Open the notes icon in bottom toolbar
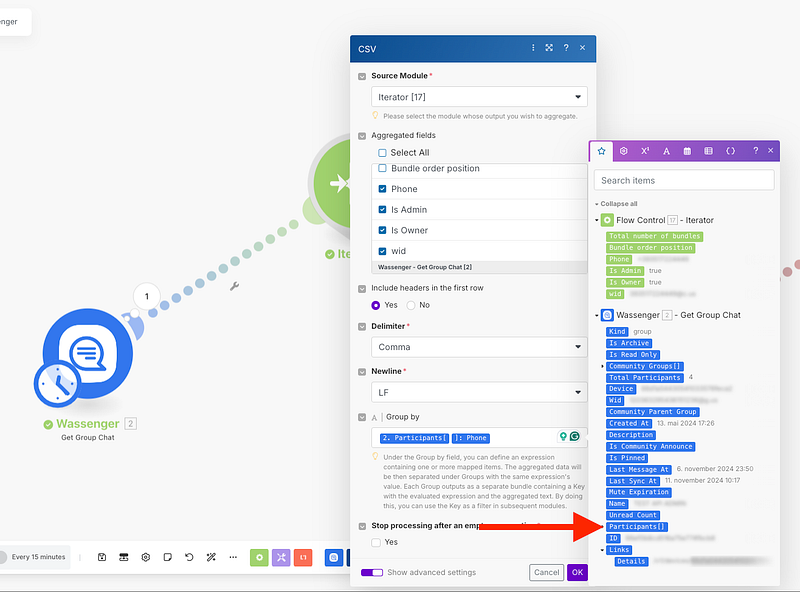Viewport: 800px width, 592px height. pos(167,557)
